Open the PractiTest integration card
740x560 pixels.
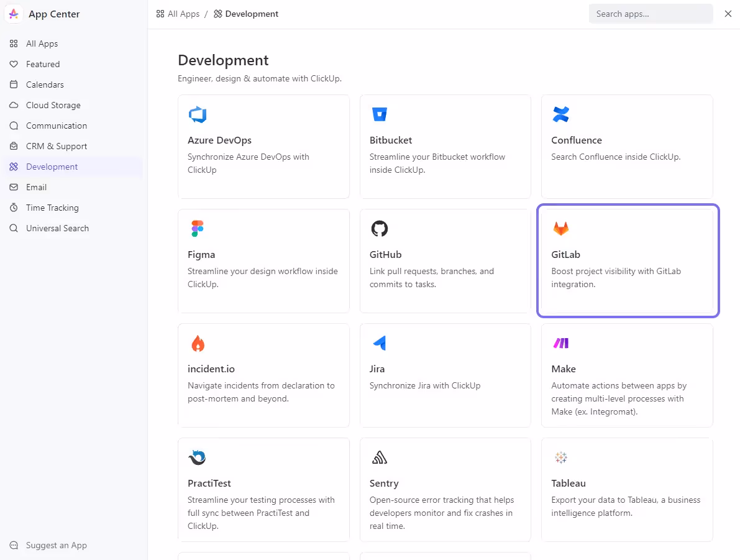[263, 490]
